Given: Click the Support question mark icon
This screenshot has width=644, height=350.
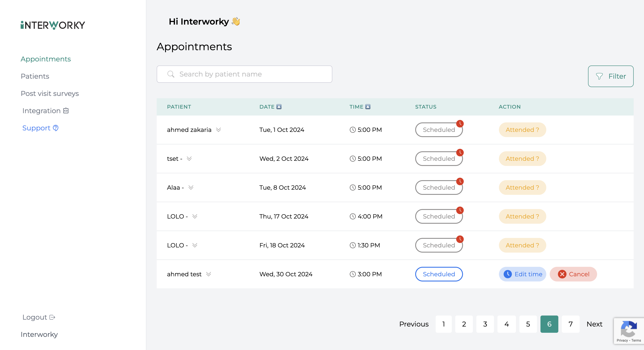Looking at the screenshot, I should (56, 128).
